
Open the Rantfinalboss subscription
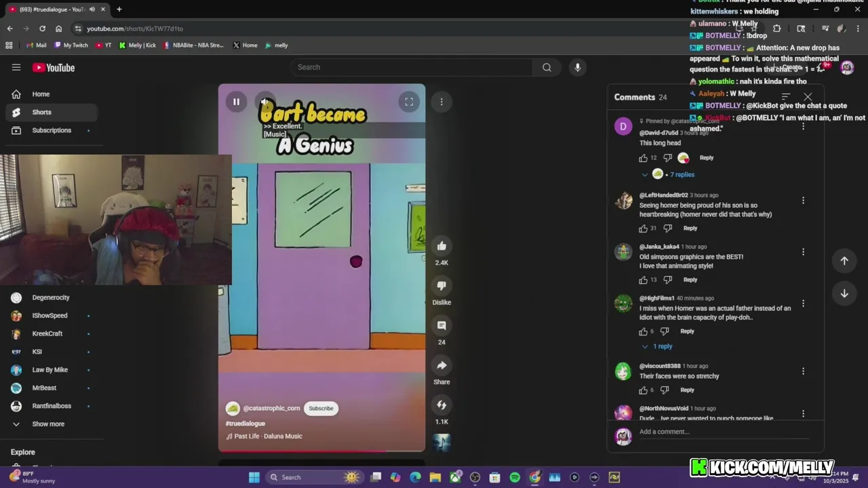[52, 406]
